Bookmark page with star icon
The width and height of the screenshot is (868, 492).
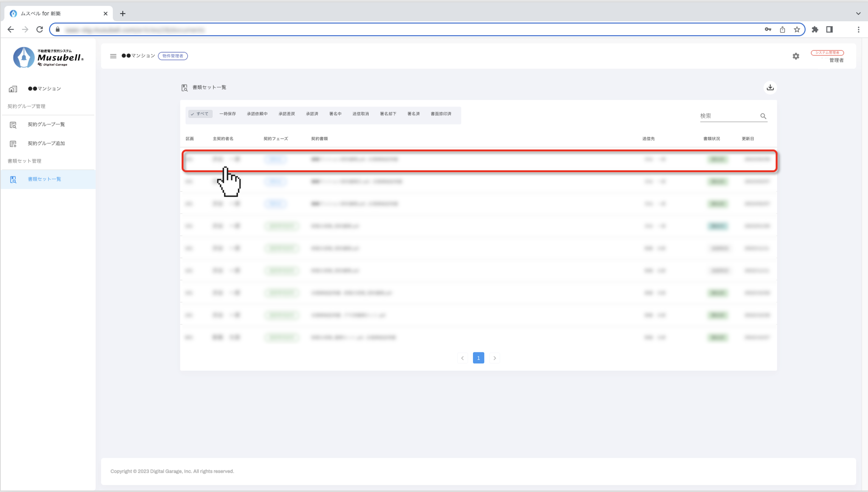pos(797,30)
